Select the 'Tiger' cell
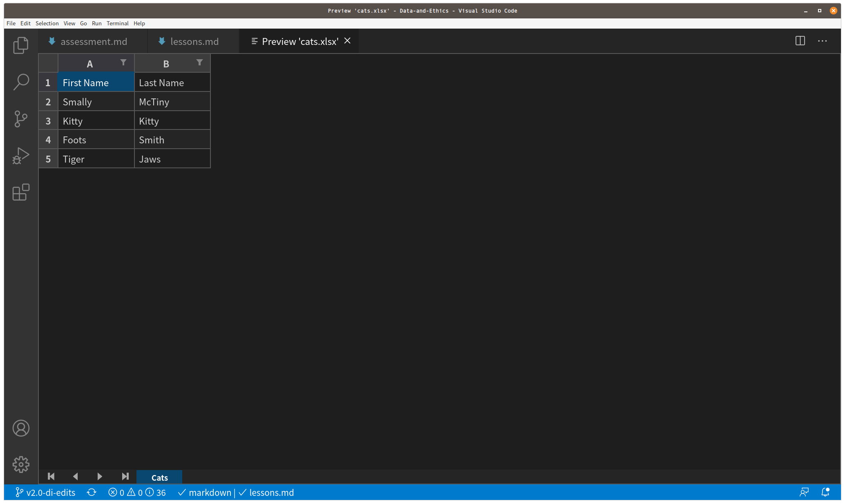This screenshot has width=845, height=504. 96,159
